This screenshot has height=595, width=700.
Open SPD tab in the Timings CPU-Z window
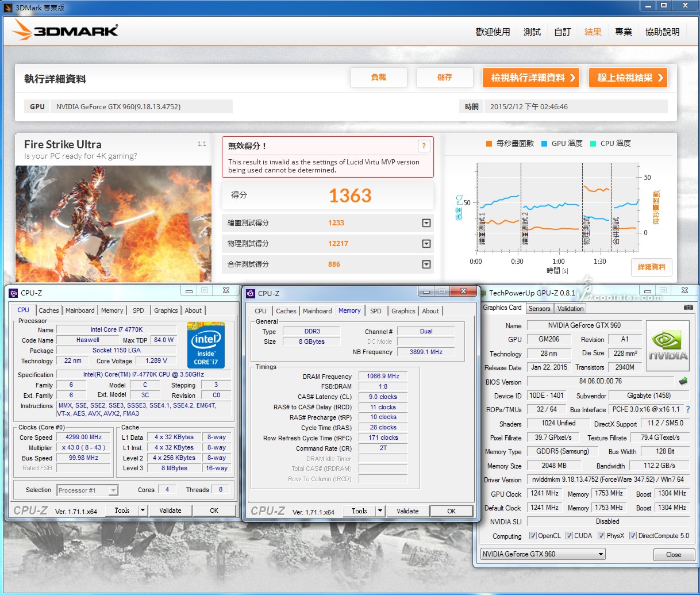(376, 311)
